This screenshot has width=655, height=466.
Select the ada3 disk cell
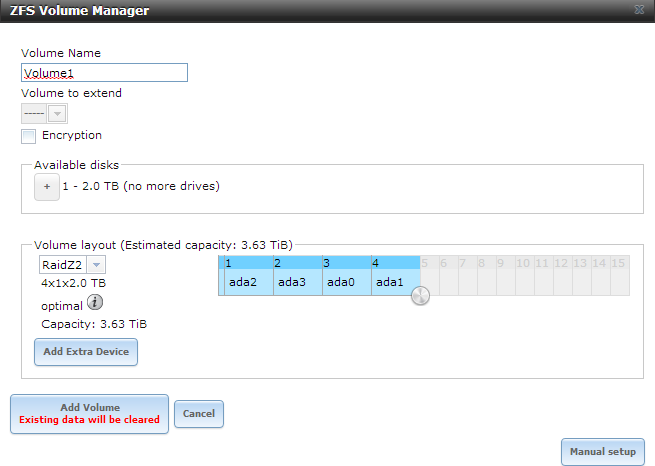[298, 282]
